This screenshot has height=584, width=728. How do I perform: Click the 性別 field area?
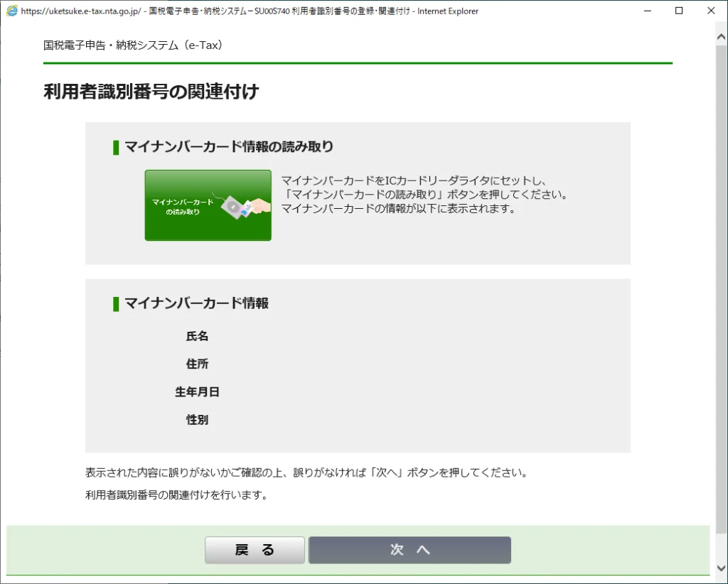[x=197, y=419]
